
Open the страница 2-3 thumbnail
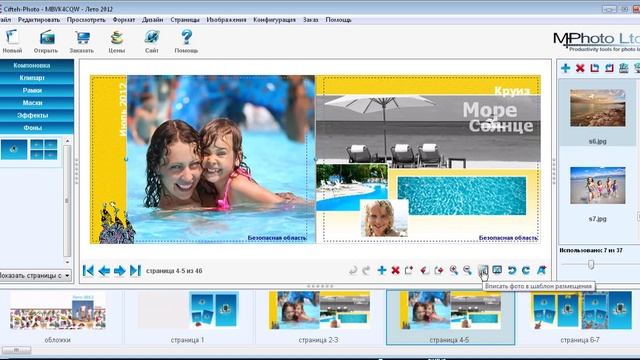click(319, 311)
